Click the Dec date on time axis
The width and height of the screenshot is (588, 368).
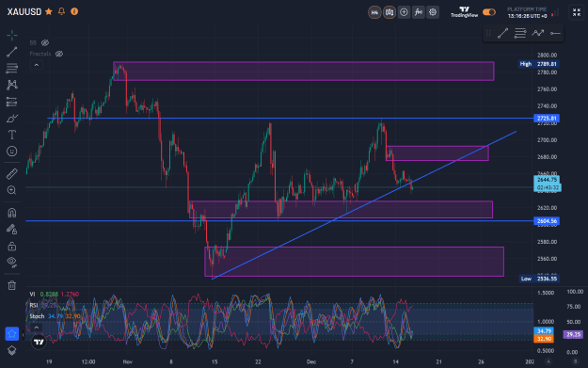311,362
